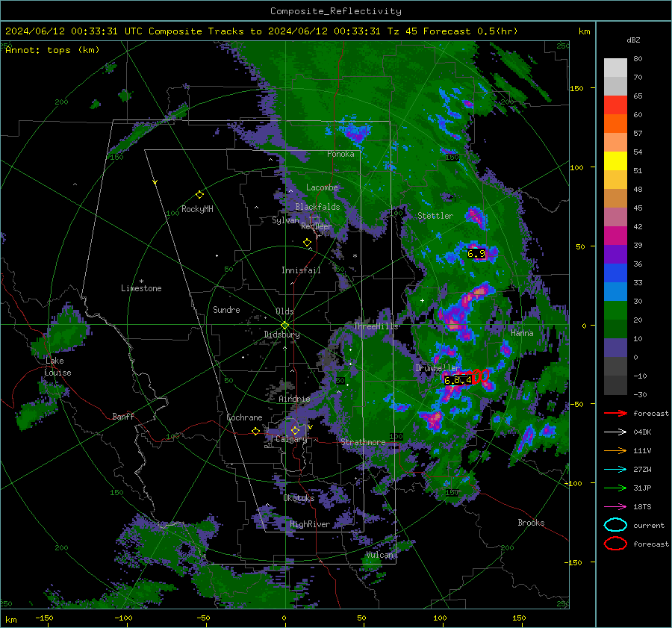
Task: Click the Limestone location label
Action: (x=141, y=288)
